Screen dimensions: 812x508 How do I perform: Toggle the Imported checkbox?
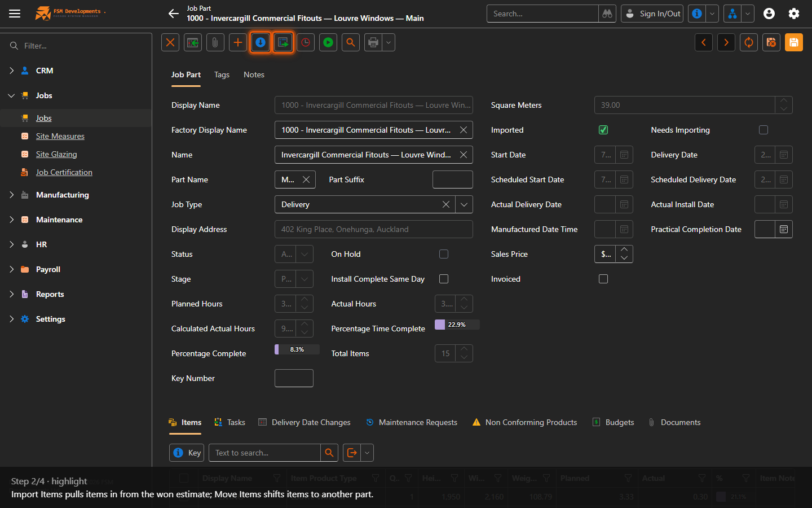[x=603, y=130]
